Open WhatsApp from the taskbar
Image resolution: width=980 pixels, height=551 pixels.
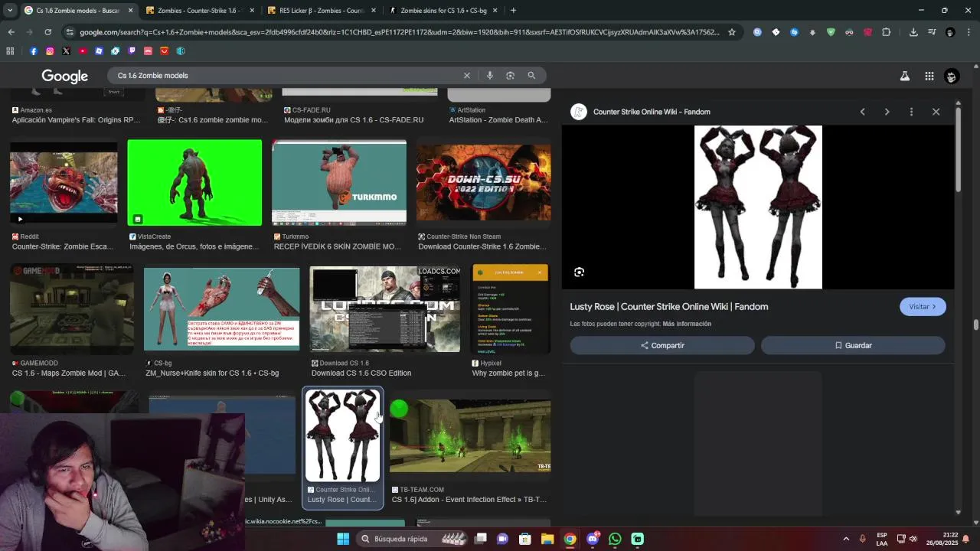615,539
